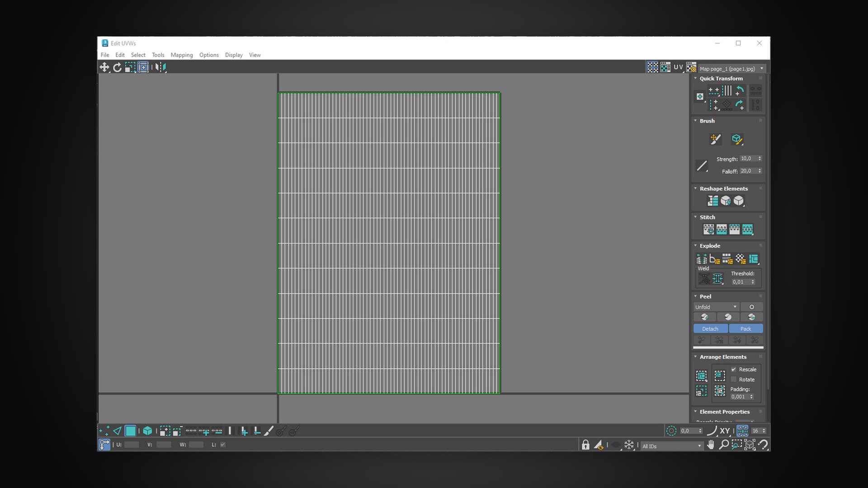The image size is (868, 488).
Task: Switch to vertex sub-object selection mode
Action: coord(104,431)
